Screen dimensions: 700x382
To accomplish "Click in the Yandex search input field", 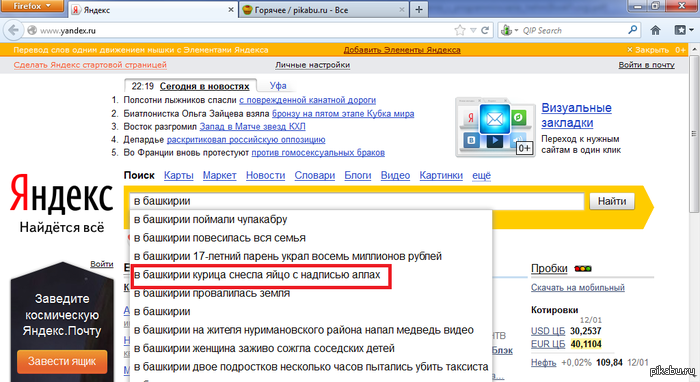I will click(356, 201).
